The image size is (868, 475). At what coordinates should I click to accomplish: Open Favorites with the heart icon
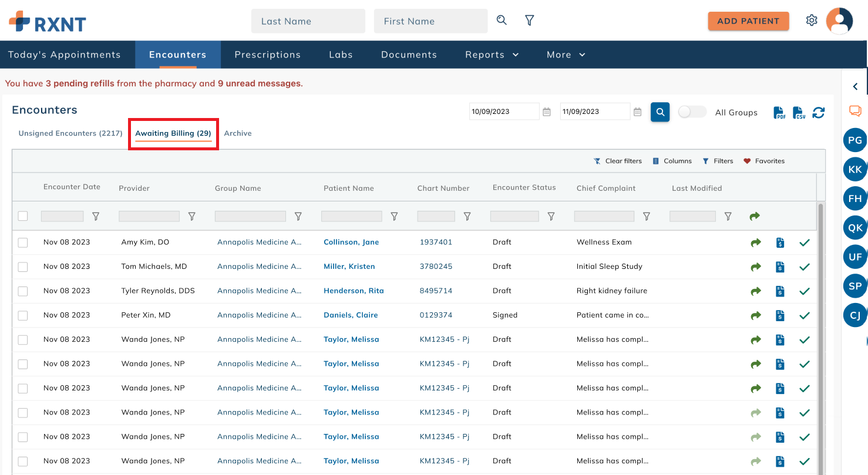point(764,161)
